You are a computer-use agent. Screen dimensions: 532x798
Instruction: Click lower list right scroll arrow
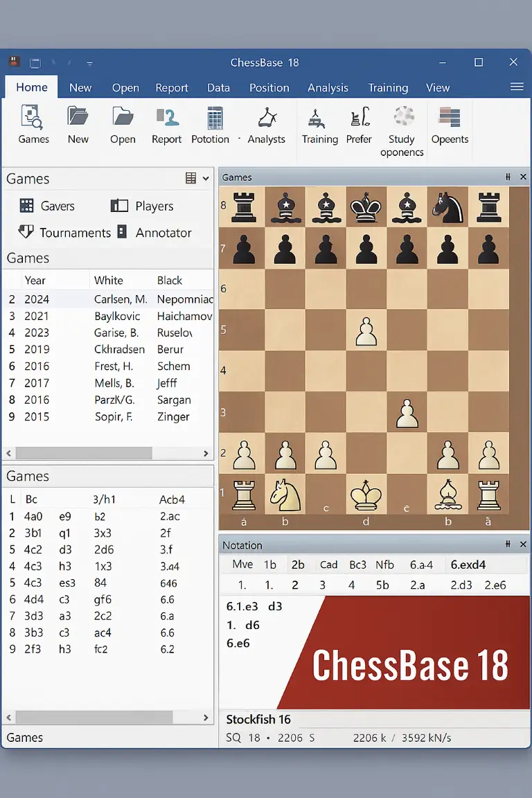tap(206, 718)
